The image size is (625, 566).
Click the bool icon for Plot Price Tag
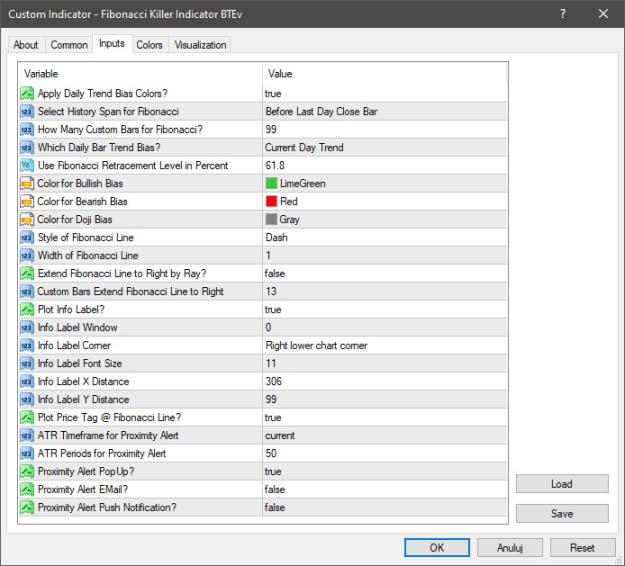tap(27, 417)
